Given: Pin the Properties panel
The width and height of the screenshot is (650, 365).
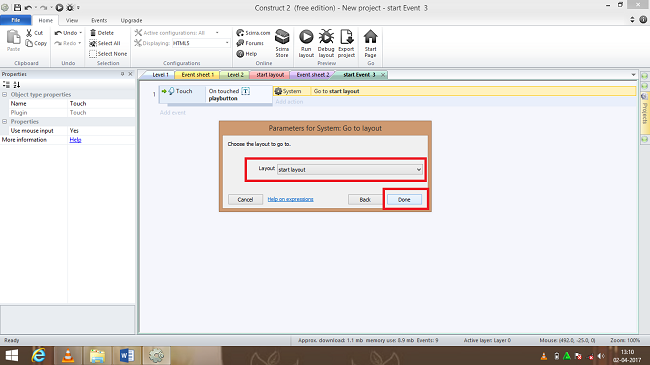Looking at the screenshot, I should 122,74.
